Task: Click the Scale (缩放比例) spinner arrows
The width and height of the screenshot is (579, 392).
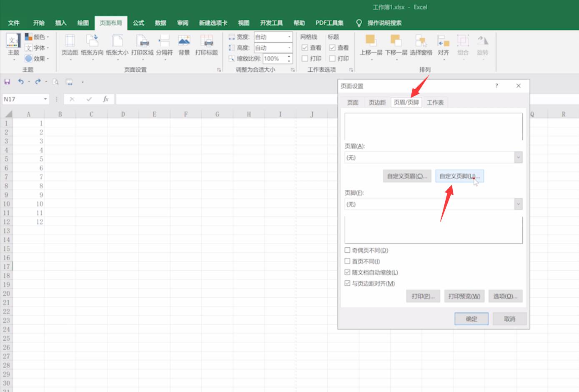Action: click(x=289, y=58)
